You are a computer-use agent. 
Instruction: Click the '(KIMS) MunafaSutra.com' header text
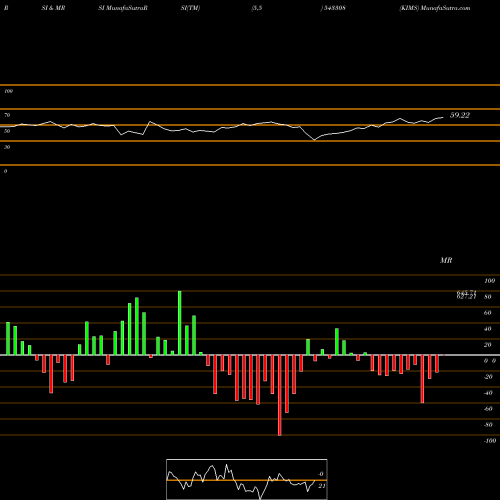point(435,8)
